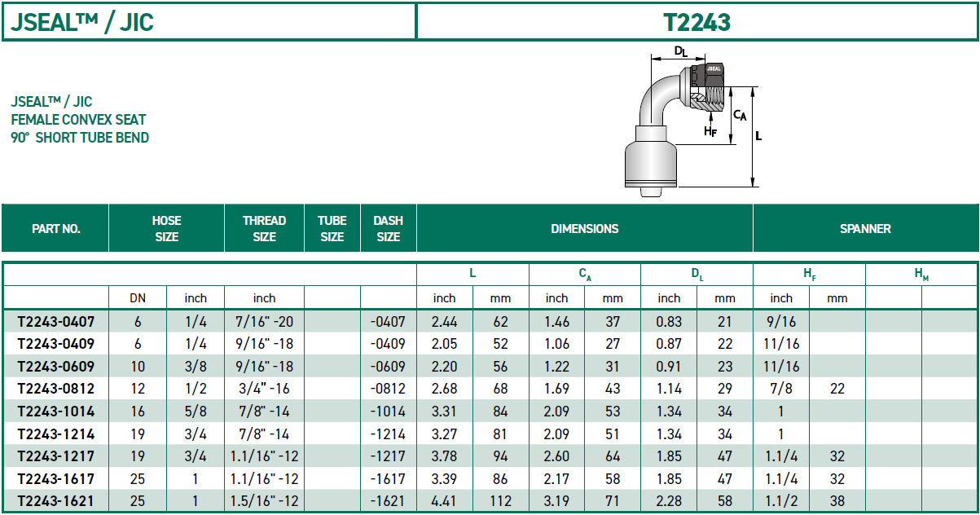Click the T2243 title heading
This screenshot has width=980, height=515.
click(x=697, y=22)
